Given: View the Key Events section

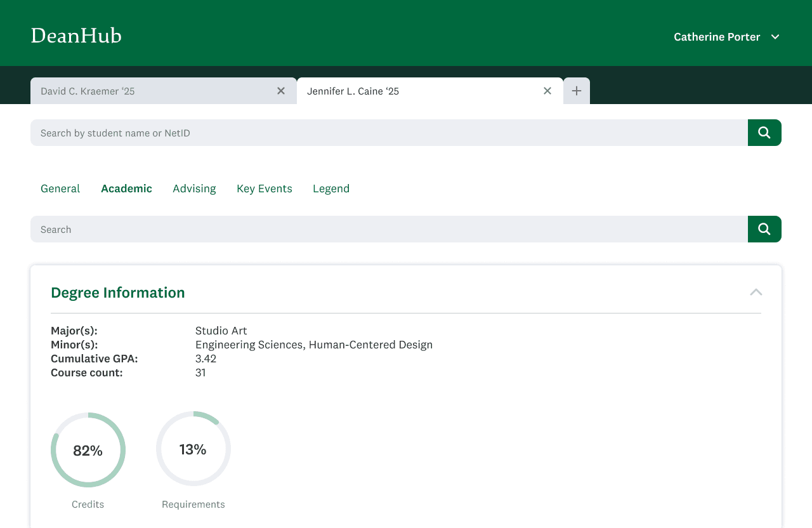Looking at the screenshot, I should click(265, 188).
